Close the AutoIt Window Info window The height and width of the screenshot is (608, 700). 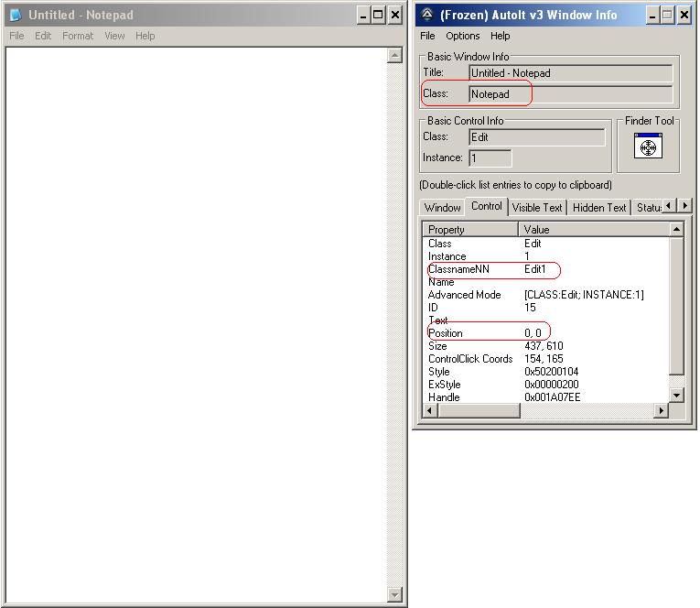tap(684, 16)
